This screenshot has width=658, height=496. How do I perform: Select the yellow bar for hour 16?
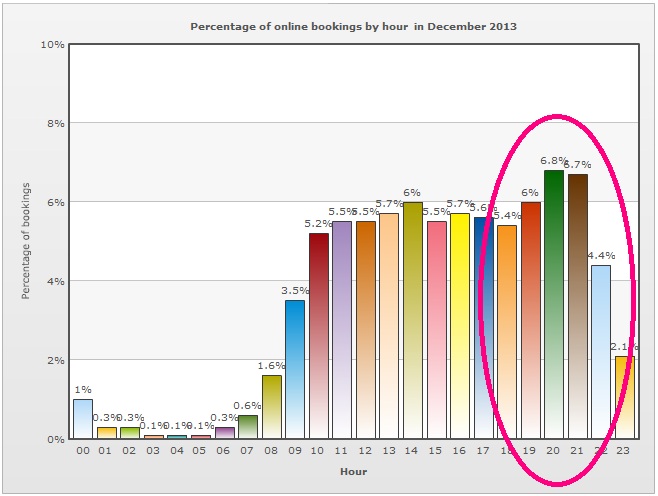[x=460, y=326]
